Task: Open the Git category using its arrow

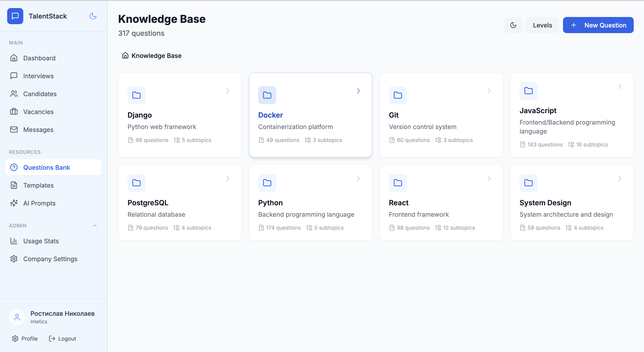Action: (489, 91)
